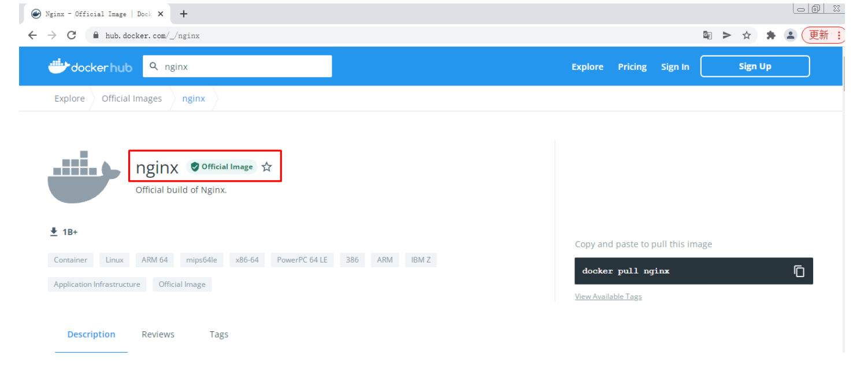
Task: Click the download count icon beside 1B+
Action: pyautogui.click(x=54, y=232)
